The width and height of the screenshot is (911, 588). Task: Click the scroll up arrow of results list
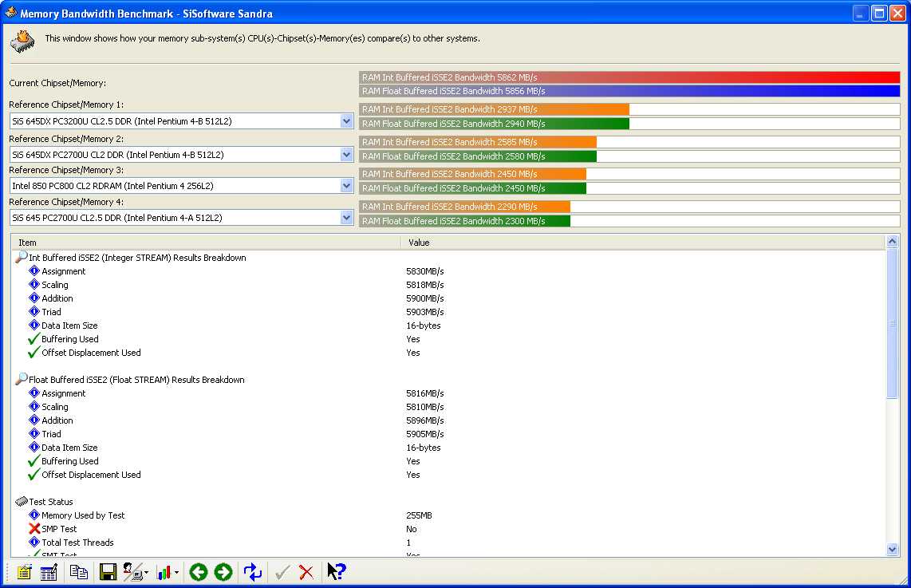[x=892, y=242]
